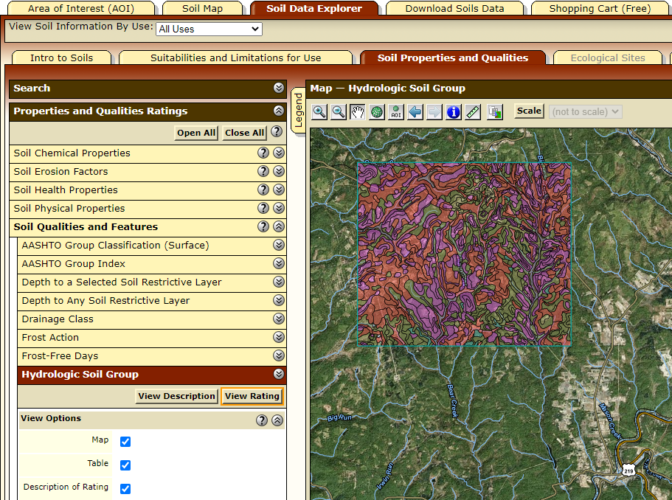The image size is (672, 500).
Task: Toggle the Table view option checkbox
Action: 125,465
